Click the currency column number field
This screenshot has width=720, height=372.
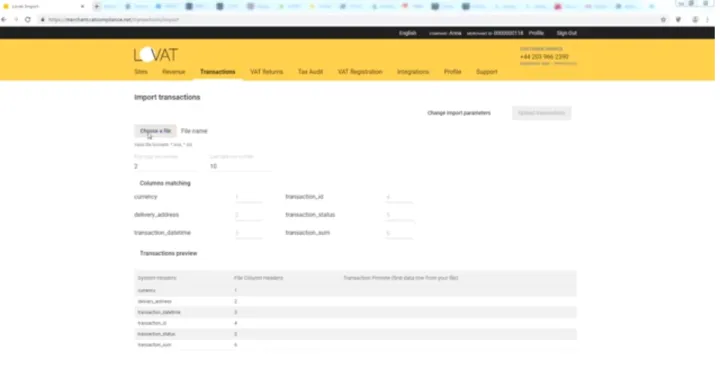(x=248, y=197)
